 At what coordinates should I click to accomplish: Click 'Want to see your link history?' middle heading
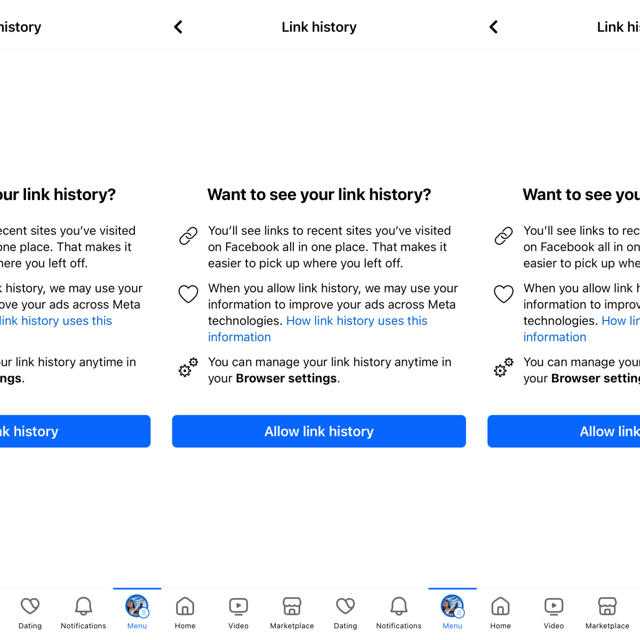319,194
